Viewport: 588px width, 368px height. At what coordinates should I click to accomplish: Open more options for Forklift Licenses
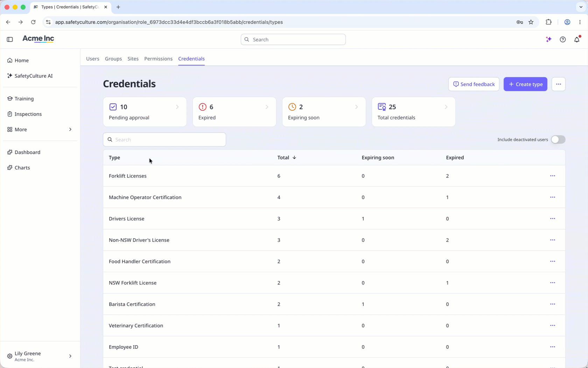click(553, 176)
